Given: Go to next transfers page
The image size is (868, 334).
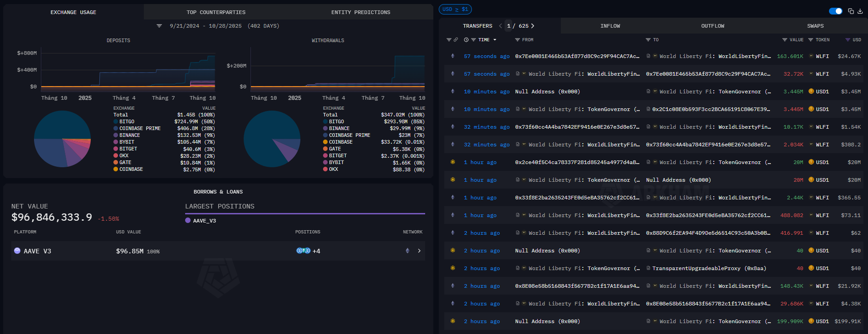Looking at the screenshot, I should 533,26.
